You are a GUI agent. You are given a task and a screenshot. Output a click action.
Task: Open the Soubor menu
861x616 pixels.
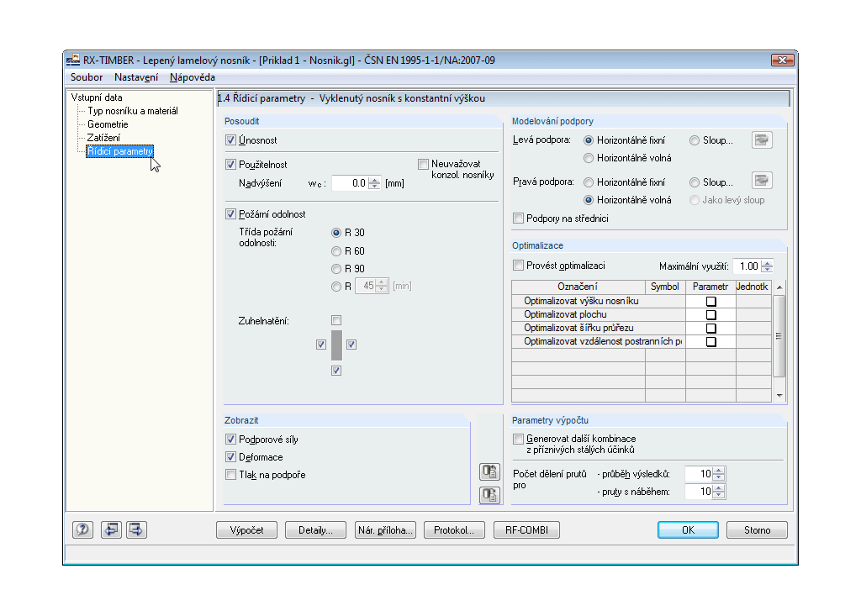point(87,77)
